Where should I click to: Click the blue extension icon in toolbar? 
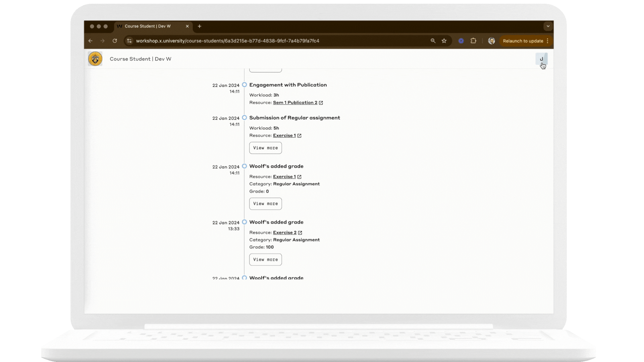click(x=461, y=41)
